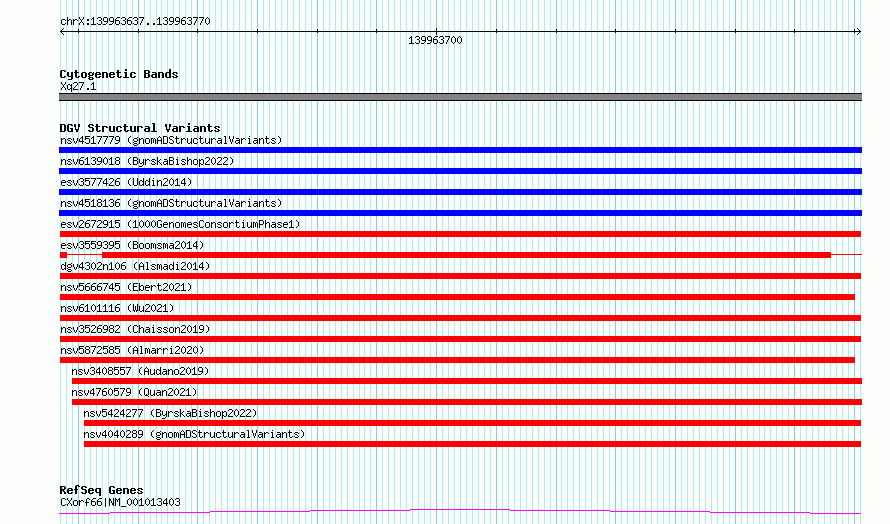This screenshot has height=524, width=890.
Task: Open the nsv5666745 Ebert2021 variant
Action: [126, 287]
